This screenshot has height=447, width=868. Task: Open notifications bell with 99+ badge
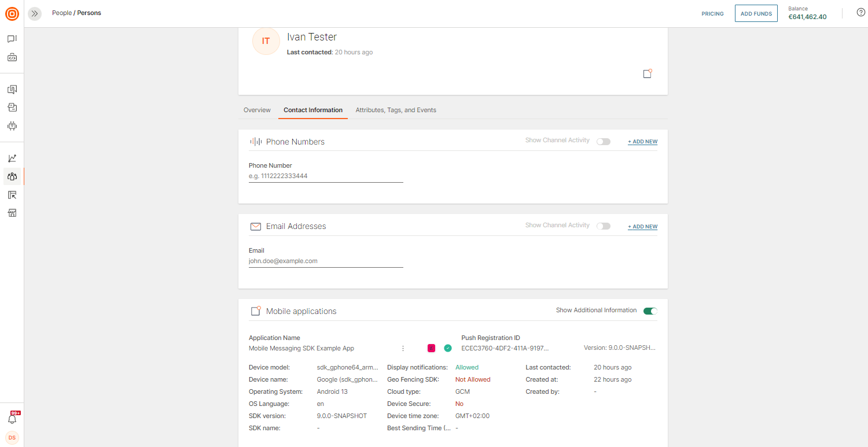(x=12, y=419)
